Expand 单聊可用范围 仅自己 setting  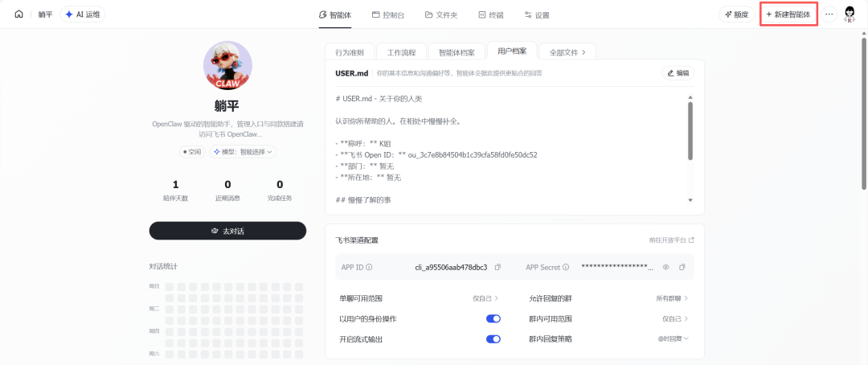[485, 298]
